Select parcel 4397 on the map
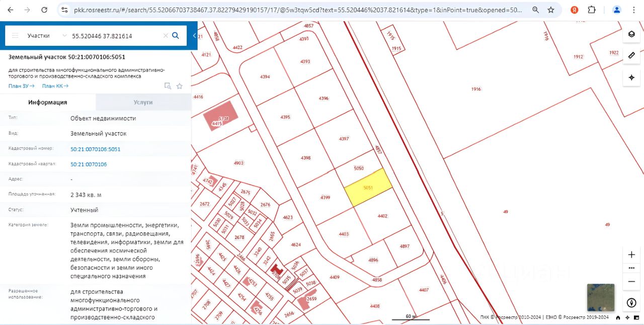644x325 pixels. coord(344,139)
